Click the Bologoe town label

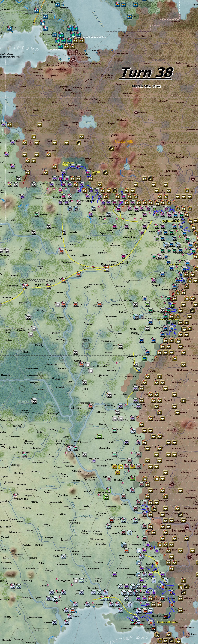point(153,137)
